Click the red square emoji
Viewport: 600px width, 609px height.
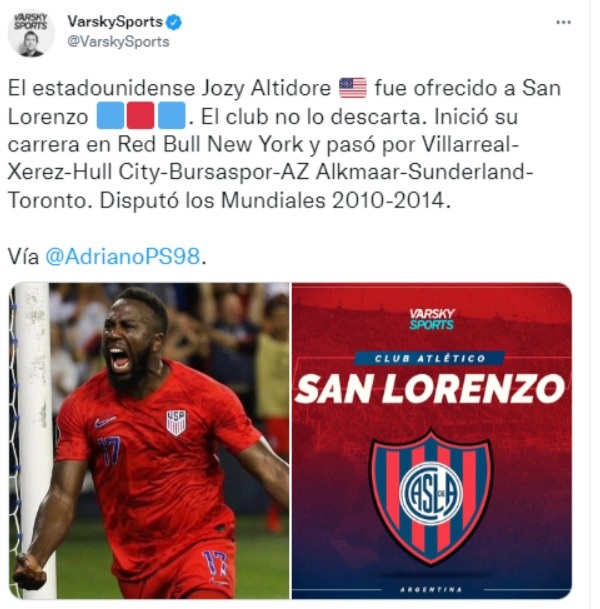[140, 115]
